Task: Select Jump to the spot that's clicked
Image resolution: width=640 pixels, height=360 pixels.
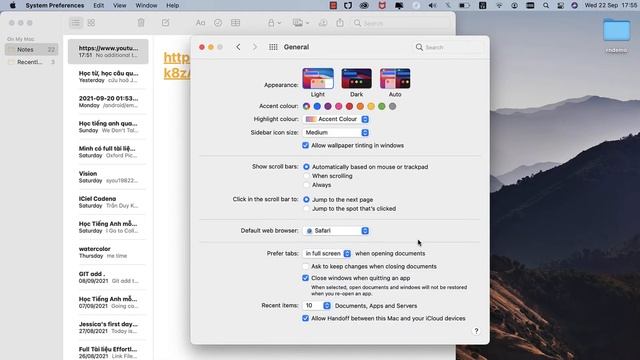Action: click(x=306, y=209)
